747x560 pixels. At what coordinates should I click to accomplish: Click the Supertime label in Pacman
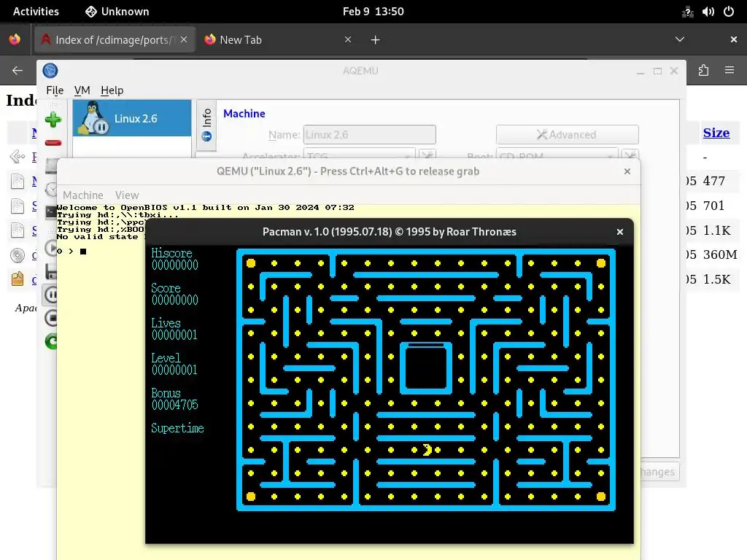[177, 428]
